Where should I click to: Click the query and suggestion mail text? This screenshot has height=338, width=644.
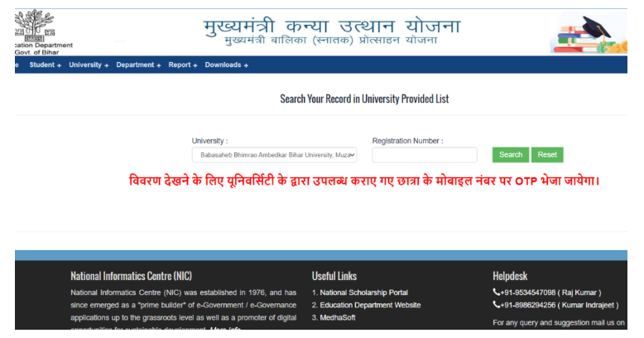coord(559,323)
